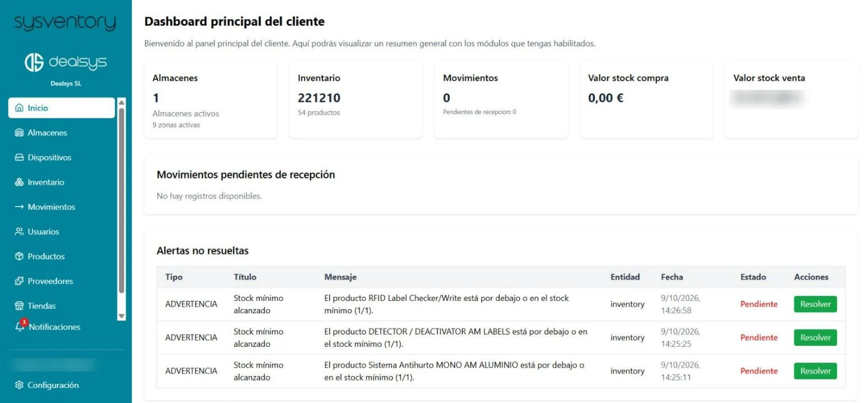Click the sysventory logo at top

pyautogui.click(x=66, y=24)
